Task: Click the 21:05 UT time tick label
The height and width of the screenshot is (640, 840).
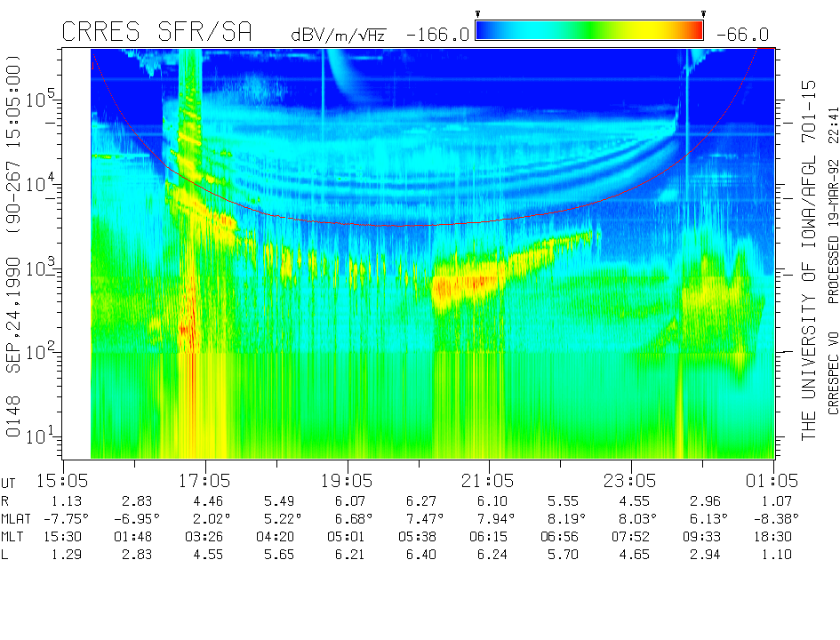Action: click(x=489, y=481)
